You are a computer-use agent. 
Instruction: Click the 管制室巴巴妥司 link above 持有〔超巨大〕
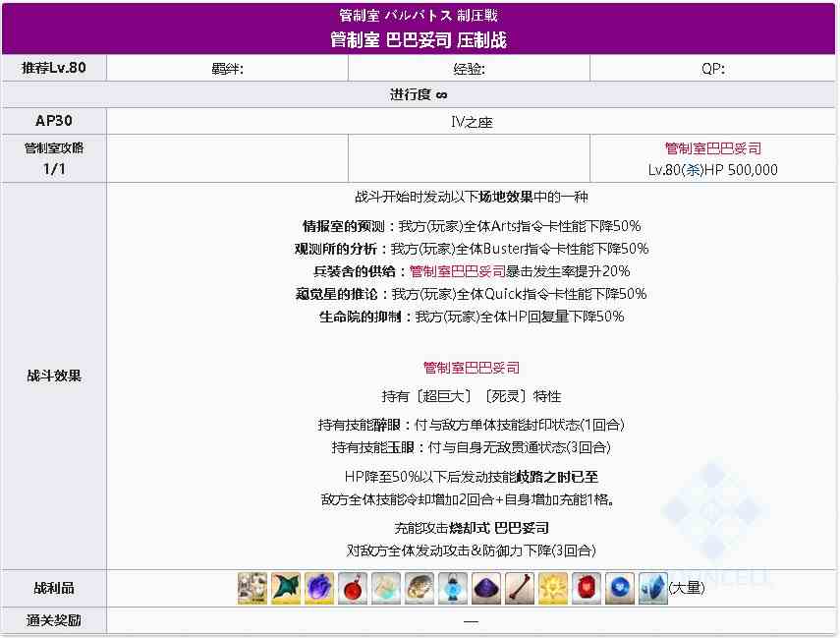472,368
